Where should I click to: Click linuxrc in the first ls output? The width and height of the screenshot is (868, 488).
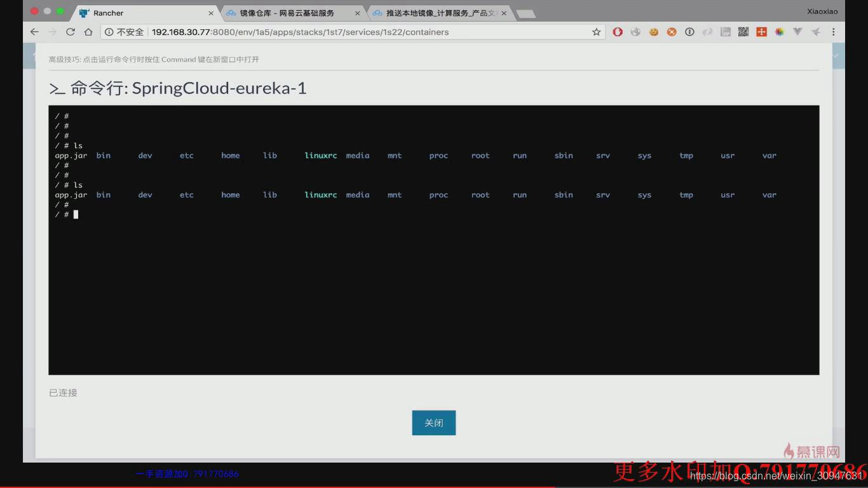(321, 155)
